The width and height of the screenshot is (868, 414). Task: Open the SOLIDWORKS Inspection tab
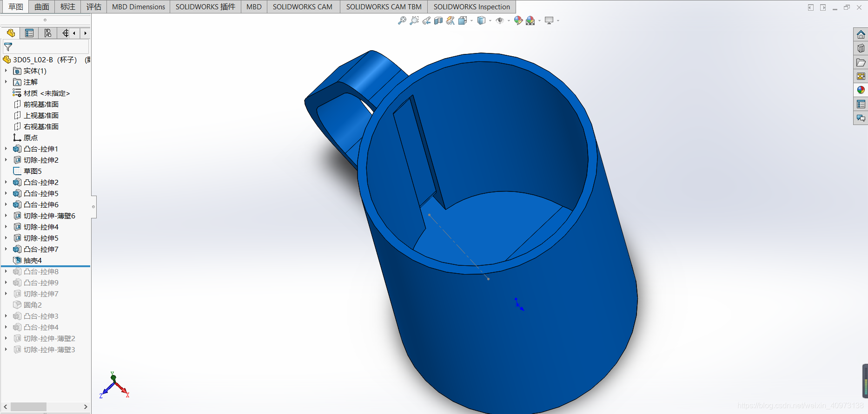pyautogui.click(x=472, y=7)
